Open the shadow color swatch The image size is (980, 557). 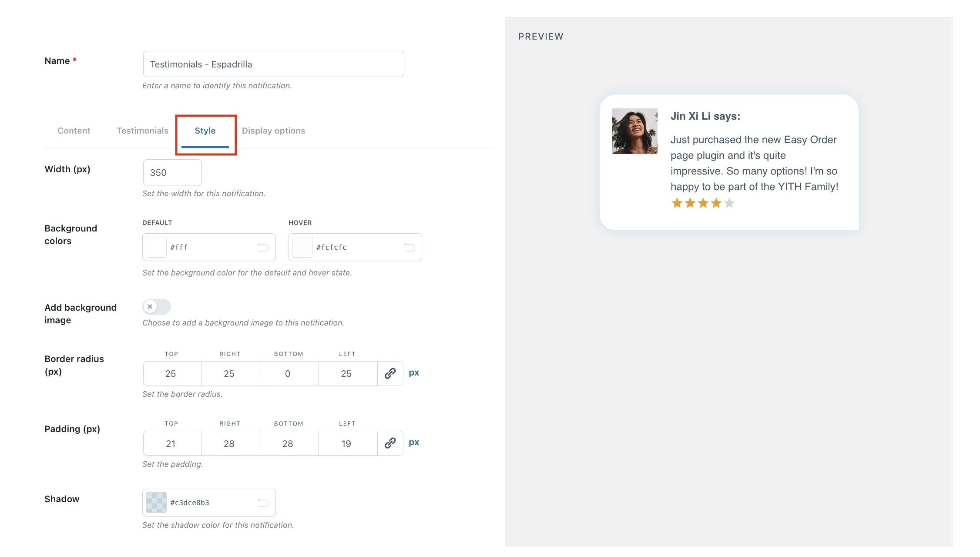click(156, 503)
